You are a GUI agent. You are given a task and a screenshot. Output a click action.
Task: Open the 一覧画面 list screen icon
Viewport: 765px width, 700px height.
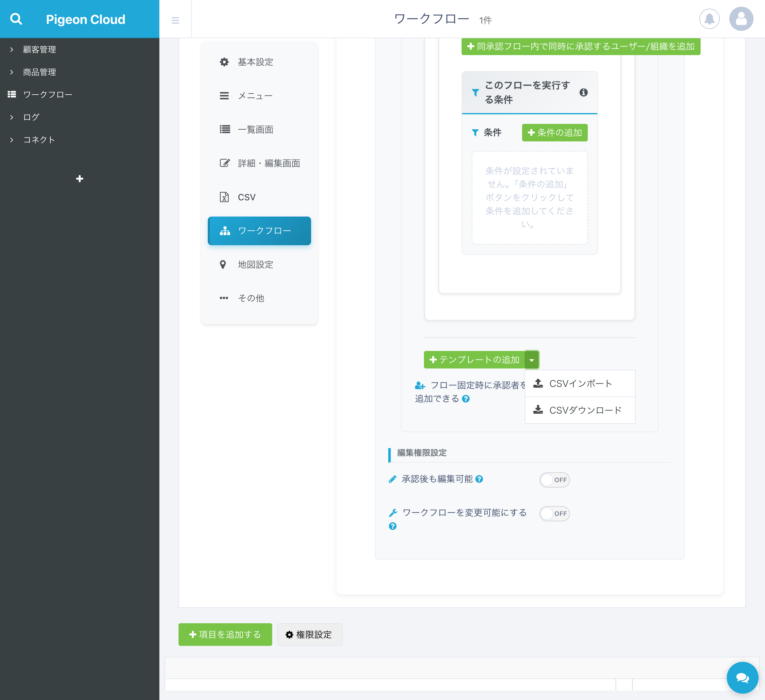click(225, 129)
